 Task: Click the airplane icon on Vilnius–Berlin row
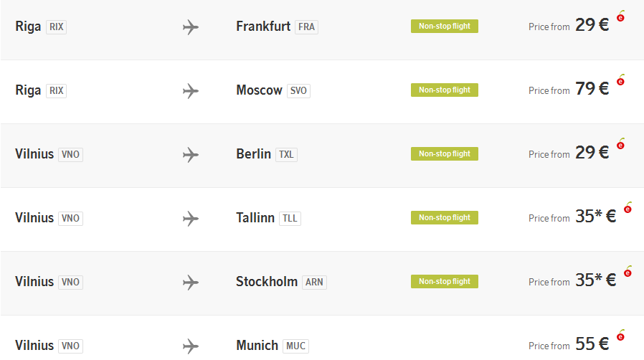point(191,155)
